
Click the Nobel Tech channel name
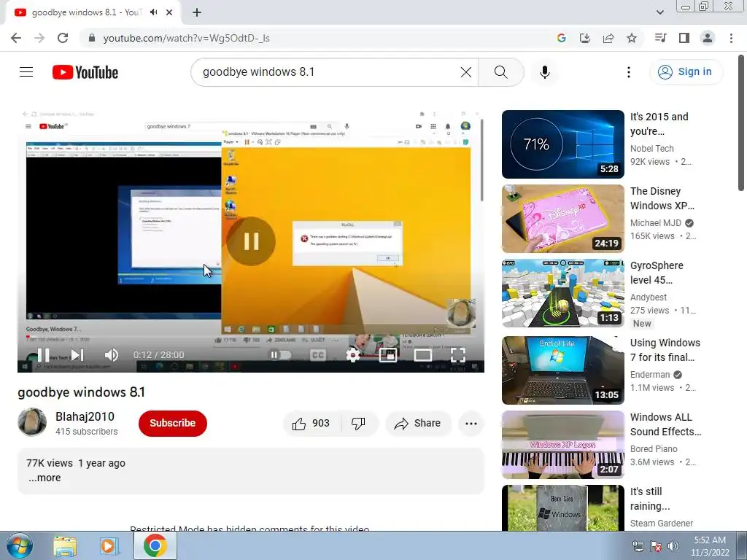point(651,149)
